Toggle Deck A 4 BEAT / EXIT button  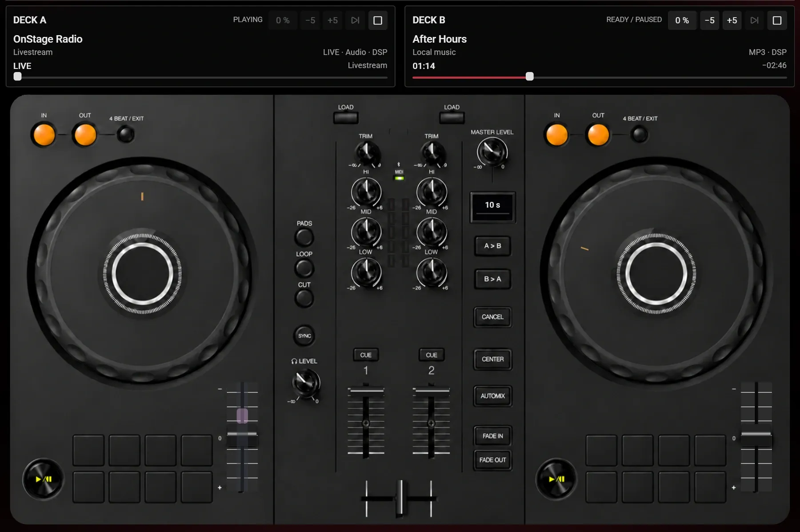(125, 134)
